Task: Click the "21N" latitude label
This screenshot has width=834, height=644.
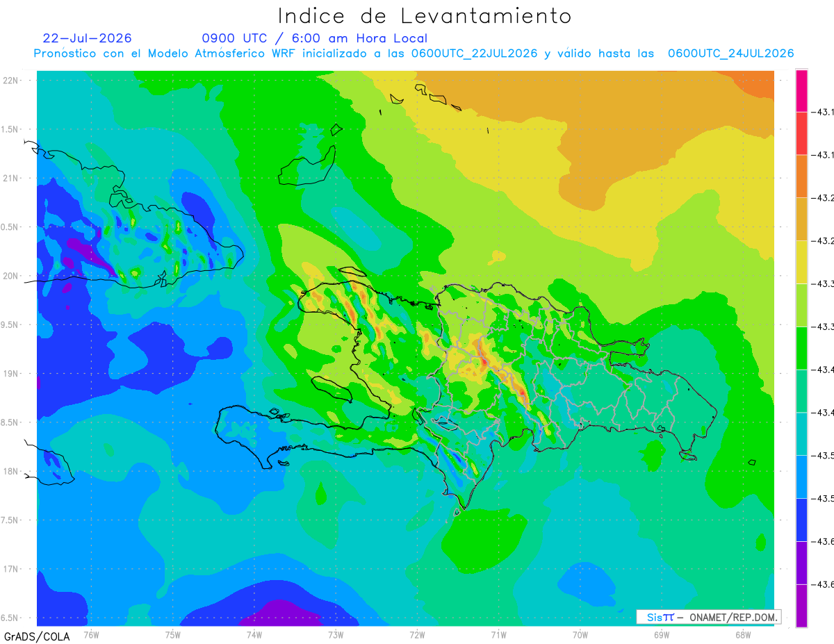Action: [12, 179]
